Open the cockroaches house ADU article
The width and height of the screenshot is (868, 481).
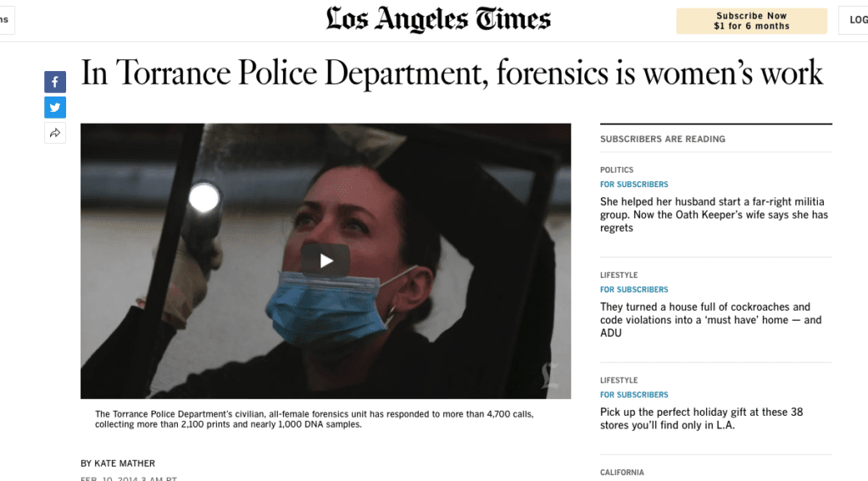(x=710, y=319)
